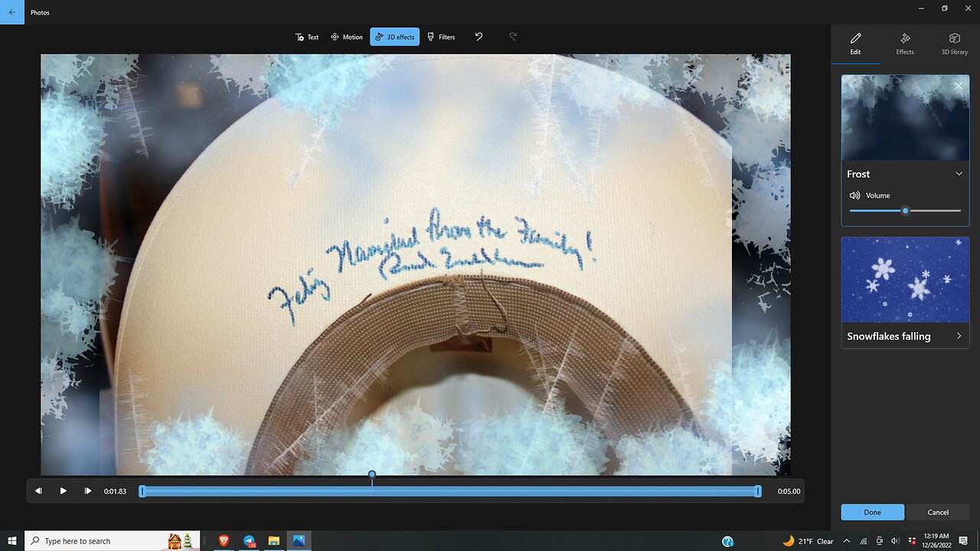Adjust the Frost volume slider
980x551 pixels.
click(905, 210)
